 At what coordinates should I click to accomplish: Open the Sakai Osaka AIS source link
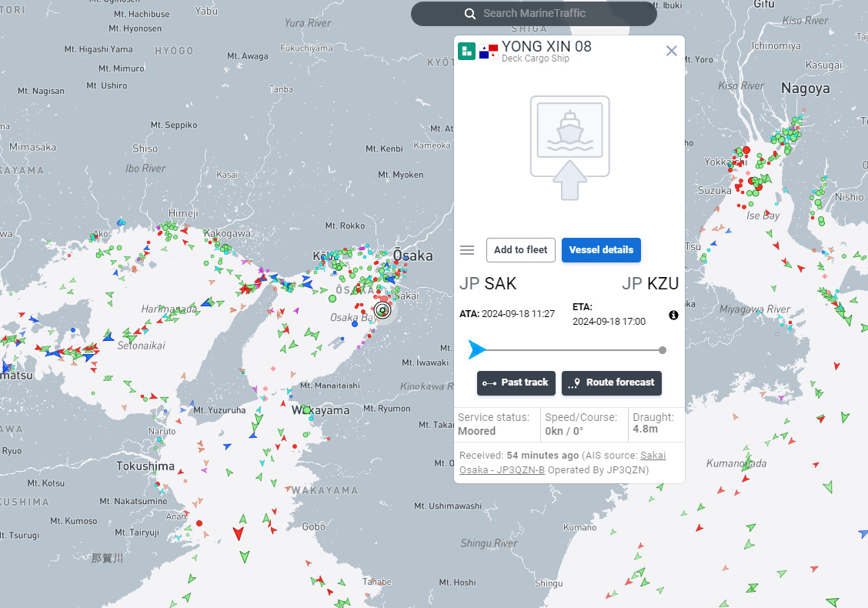coord(563,463)
